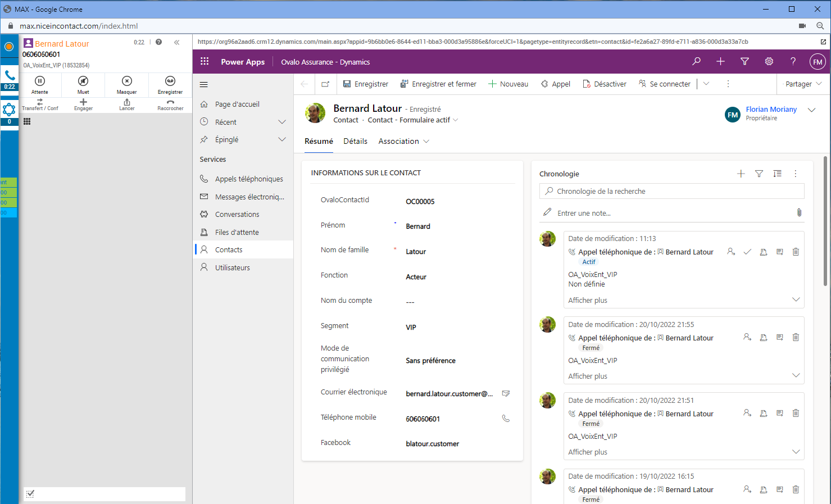The width and height of the screenshot is (831, 504).
Task: Switch to the Détails tab
Action: (x=355, y=142)
